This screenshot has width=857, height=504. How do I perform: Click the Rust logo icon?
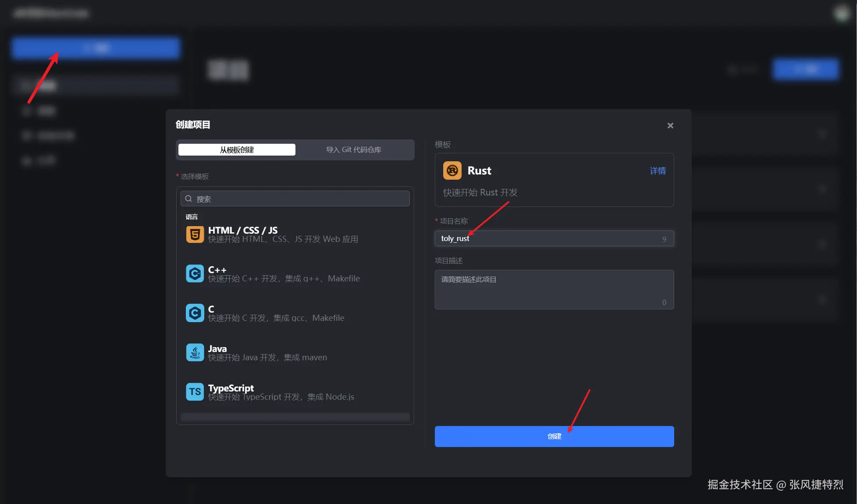click(452, 170)
